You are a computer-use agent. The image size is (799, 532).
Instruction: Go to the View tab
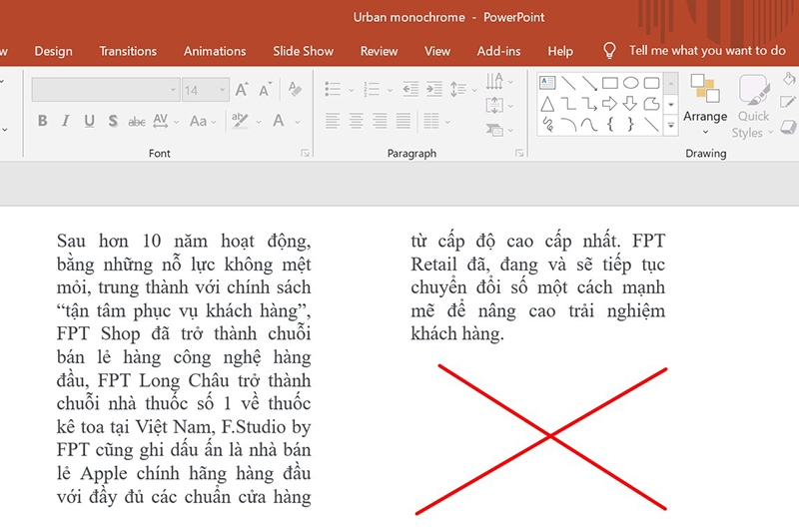point(437,51)
